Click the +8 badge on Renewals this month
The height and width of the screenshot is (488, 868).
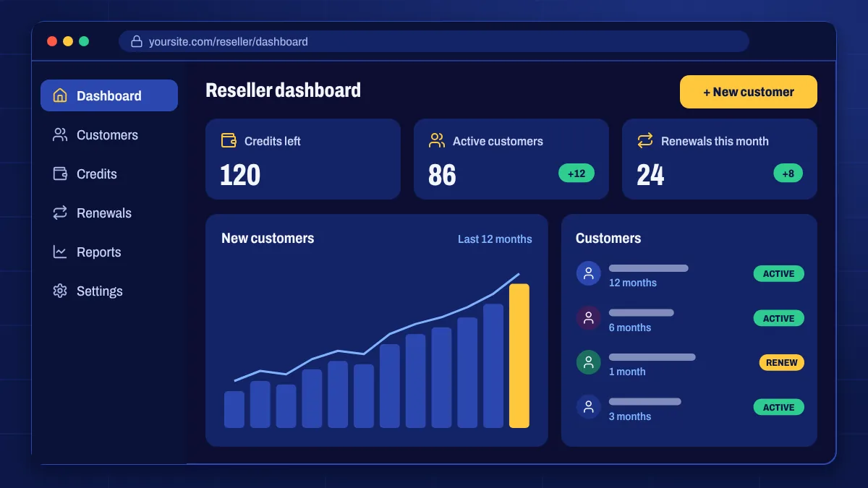[788, 174]
